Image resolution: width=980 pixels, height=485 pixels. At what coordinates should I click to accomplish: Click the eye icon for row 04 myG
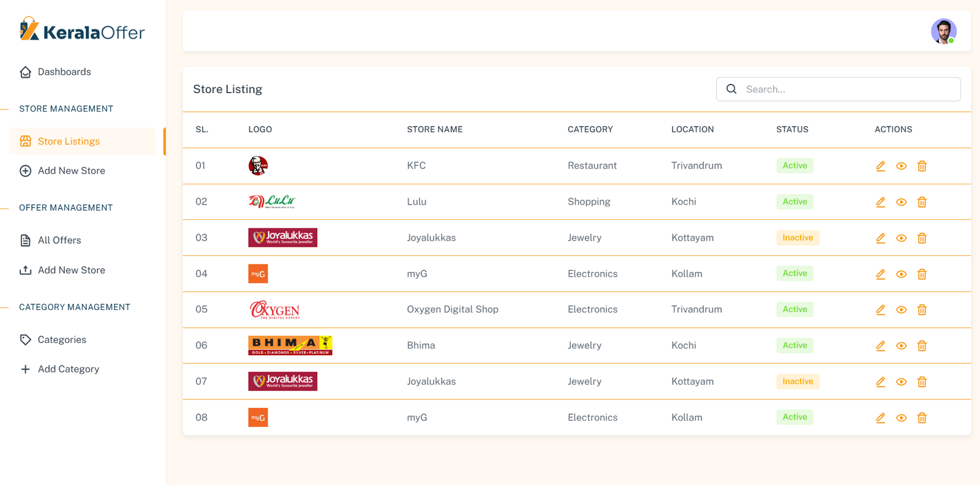point(901,274)
